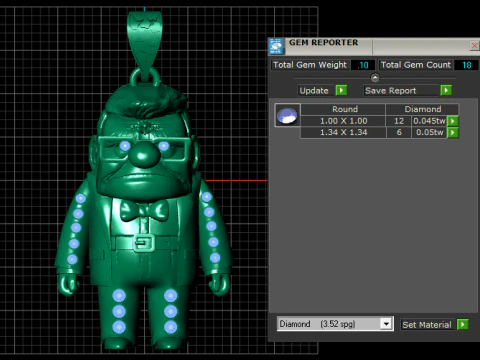The image size is (480, 360).
Task: Open the Diamond (3.52 spg) material dropdown
Action: point(386,324)
